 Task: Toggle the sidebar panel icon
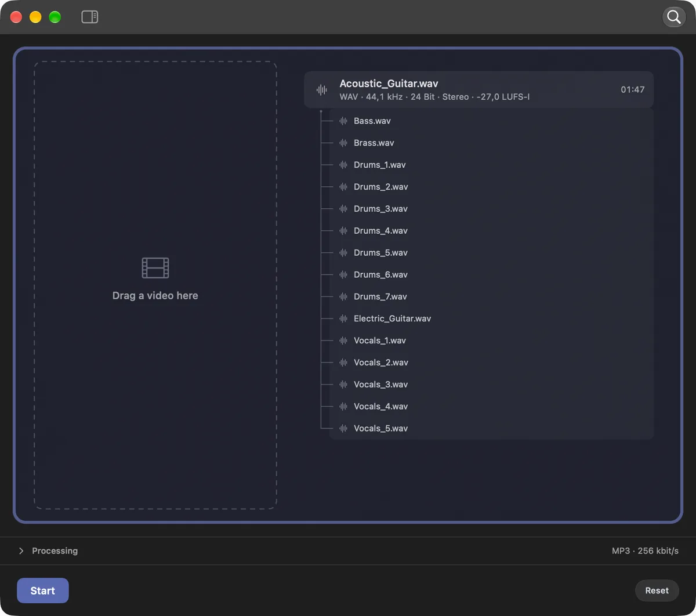point(90,17)
